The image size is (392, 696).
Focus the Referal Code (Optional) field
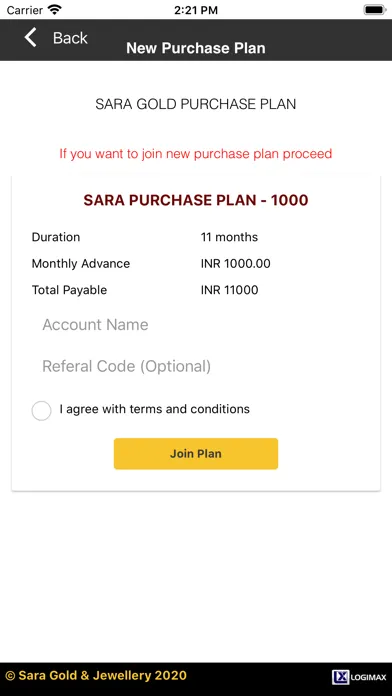click(195, 367)
